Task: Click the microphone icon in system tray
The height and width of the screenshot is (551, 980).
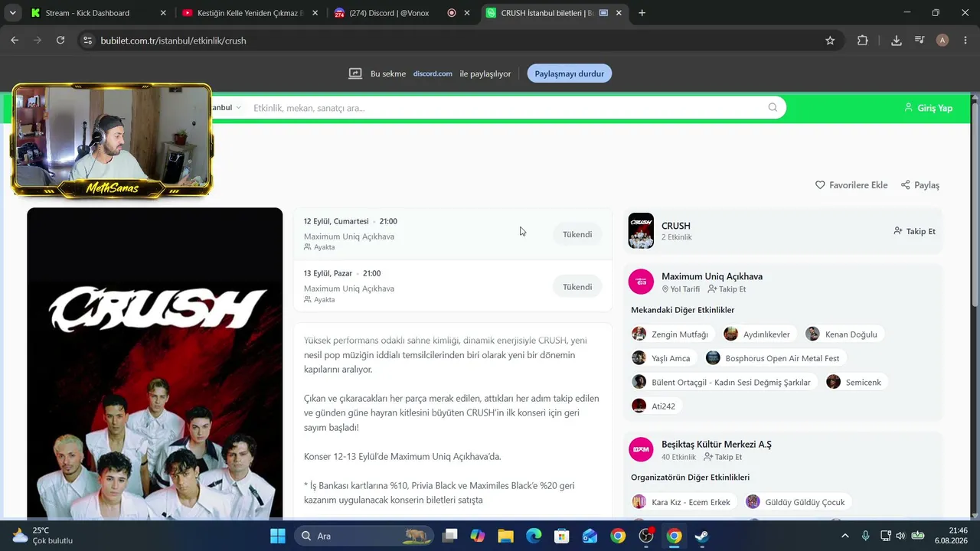Action: (866, 536)
